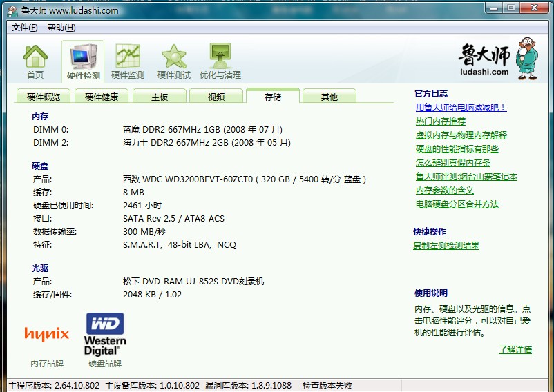Open link 用鲁大师给电脑减减肥！

click(461, 107)
